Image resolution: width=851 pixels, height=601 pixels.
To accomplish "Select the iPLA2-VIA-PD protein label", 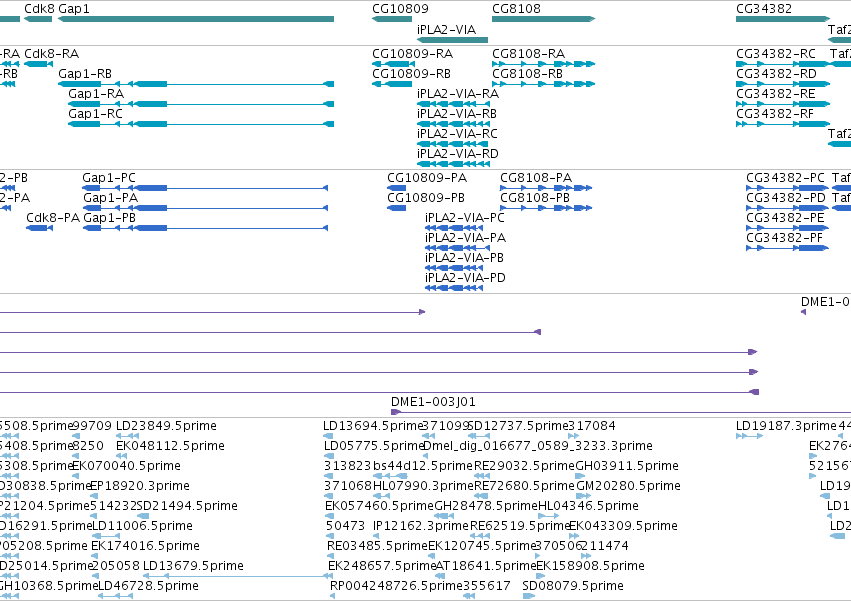I will click(x=465, y=277).
